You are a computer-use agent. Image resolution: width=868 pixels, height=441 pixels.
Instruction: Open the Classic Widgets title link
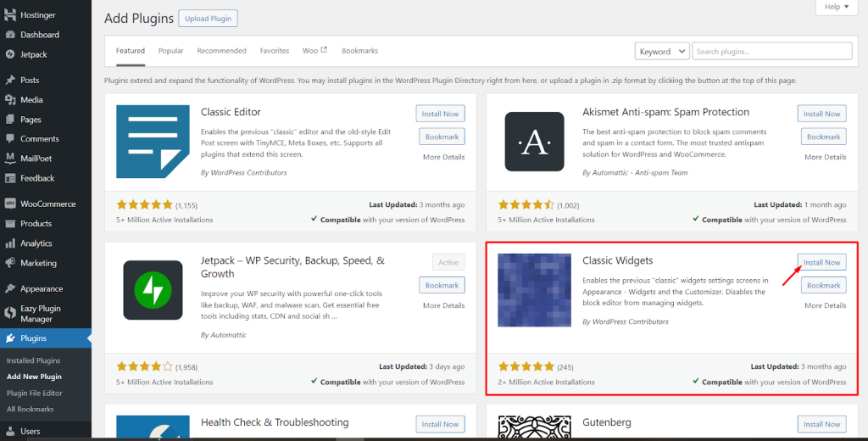tap(618, 260)
